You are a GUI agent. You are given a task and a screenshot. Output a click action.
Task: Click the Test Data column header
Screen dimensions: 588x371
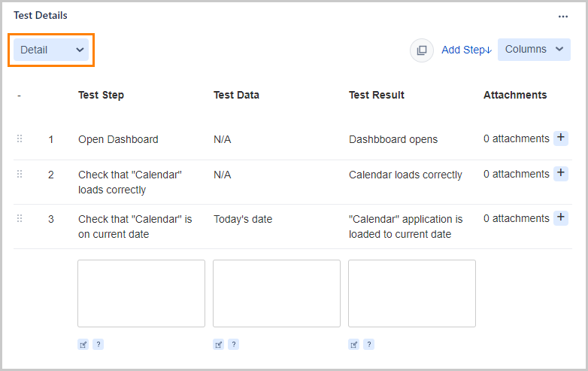(x=236, y=96)
